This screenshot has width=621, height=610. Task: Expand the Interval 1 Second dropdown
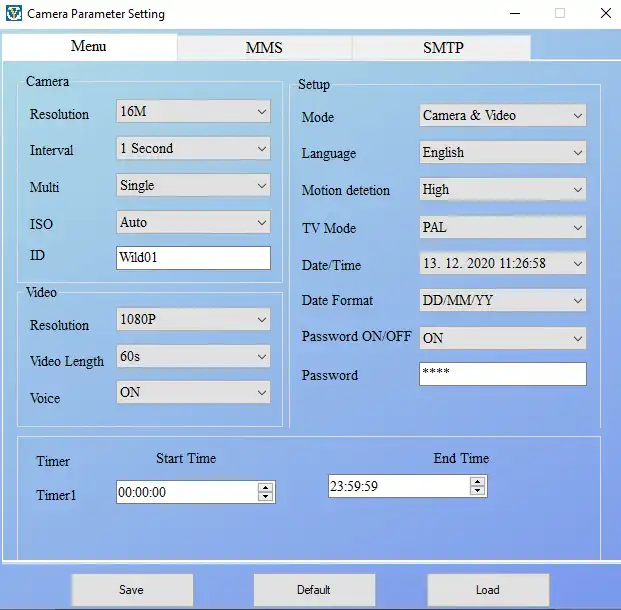click(x=193, y=149)
